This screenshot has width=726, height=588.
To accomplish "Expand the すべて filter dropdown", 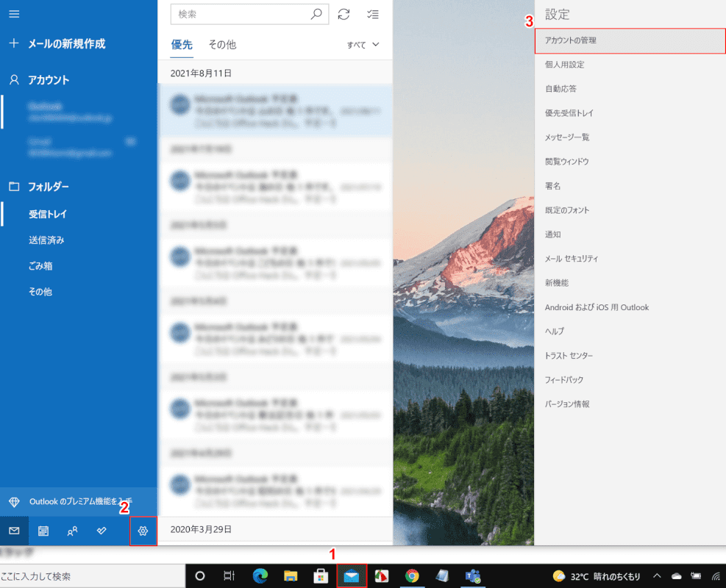I will point(363,45).
